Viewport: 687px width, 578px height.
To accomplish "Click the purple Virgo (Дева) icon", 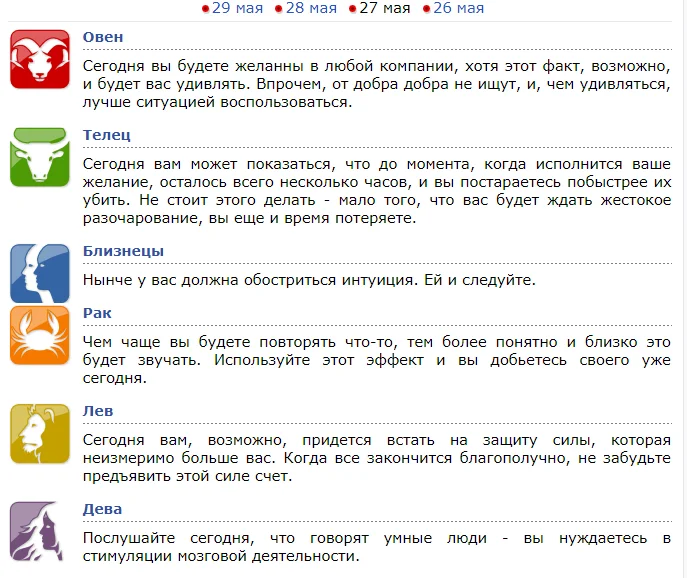I will pos(37,531).
